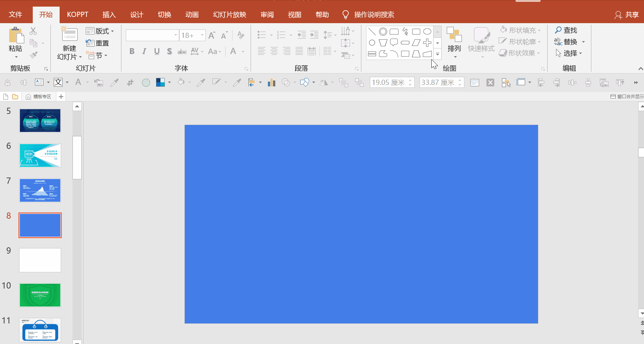
Task: Open the Select (选择) dropdown
Action: [x=569, y=53]
